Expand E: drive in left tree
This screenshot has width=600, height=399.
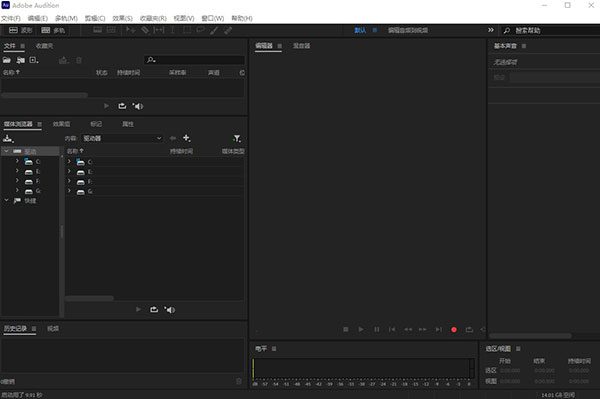coord(17,171)
